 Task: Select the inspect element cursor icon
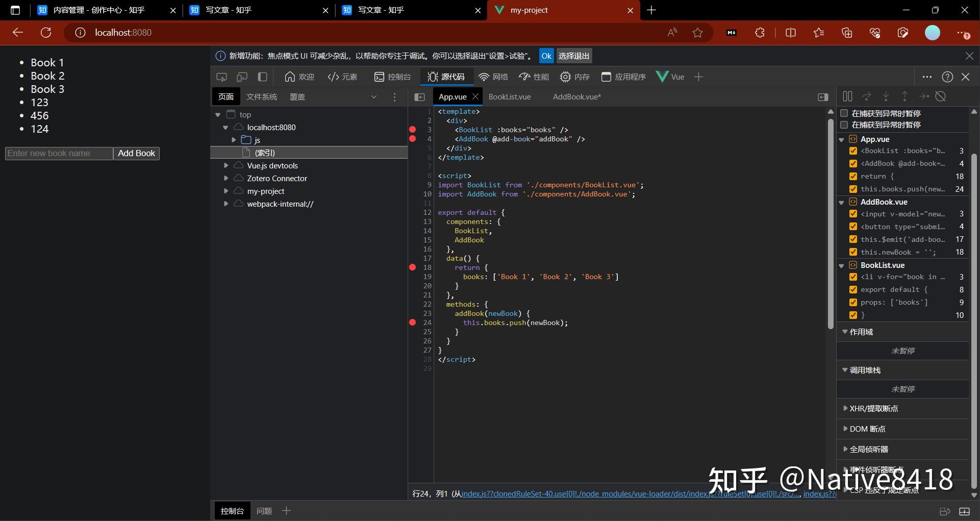tap(221, 77)
